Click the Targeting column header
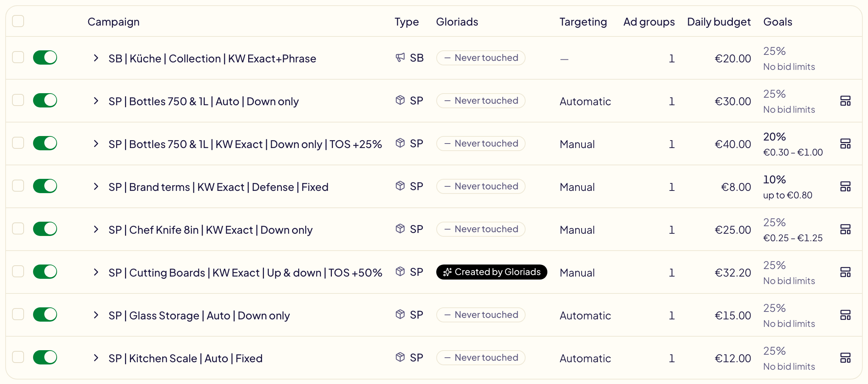868x384 pixels. pyautogui.click(x=583, y=22)
